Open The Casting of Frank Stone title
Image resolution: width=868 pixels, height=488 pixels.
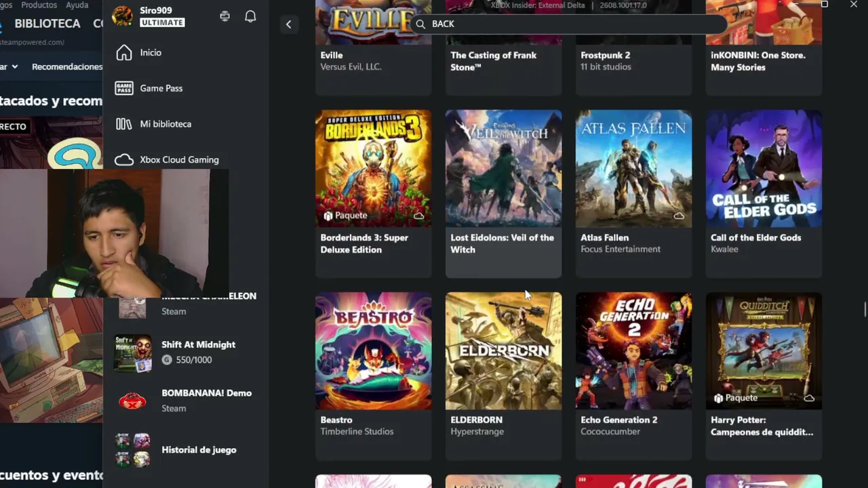click(493, 61)
